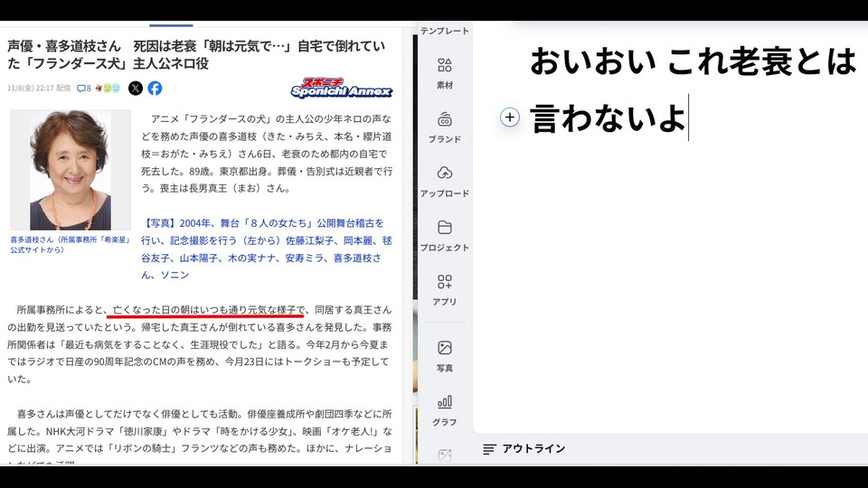Share article via the Facebook icon
Viewport: 868px width, 488px height.
(155, 88)
